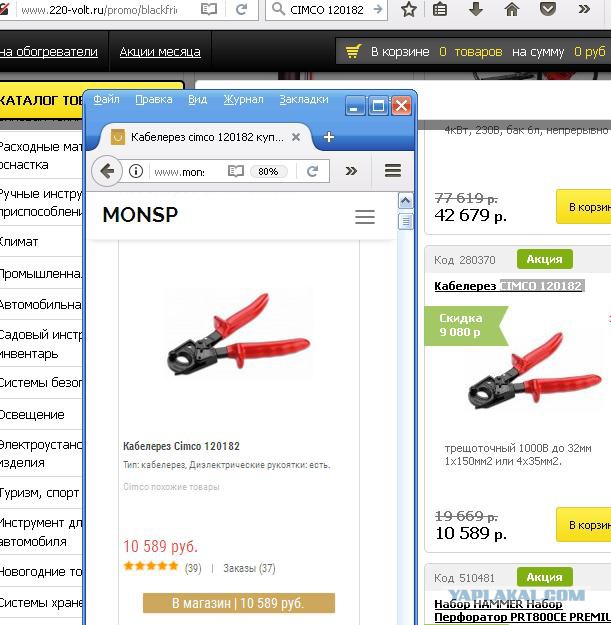Reload the Monsp page in front browser

point(312,171)
